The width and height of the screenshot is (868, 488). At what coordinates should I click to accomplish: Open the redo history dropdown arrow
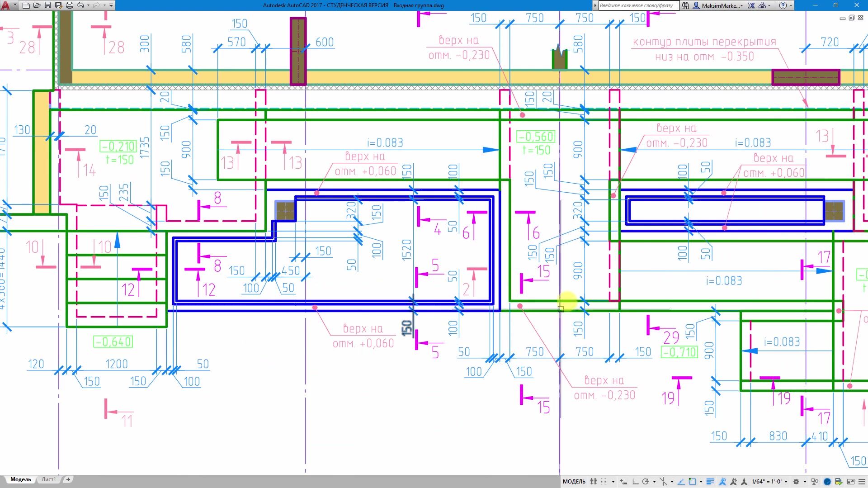(104, 5)
